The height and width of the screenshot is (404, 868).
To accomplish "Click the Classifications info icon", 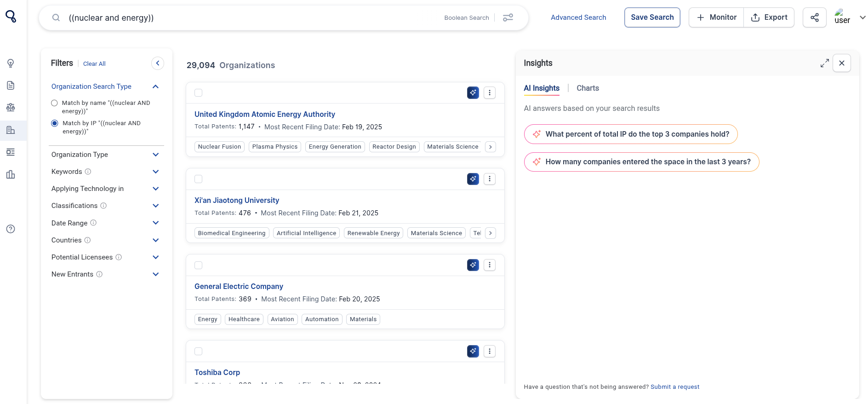I will click(x=103, y=206).
